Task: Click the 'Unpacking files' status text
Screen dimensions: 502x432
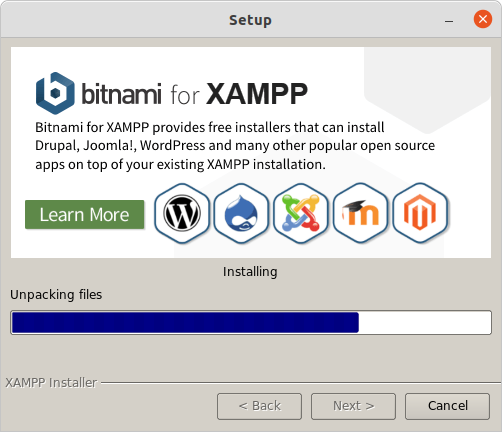Action: pos(56,295)
